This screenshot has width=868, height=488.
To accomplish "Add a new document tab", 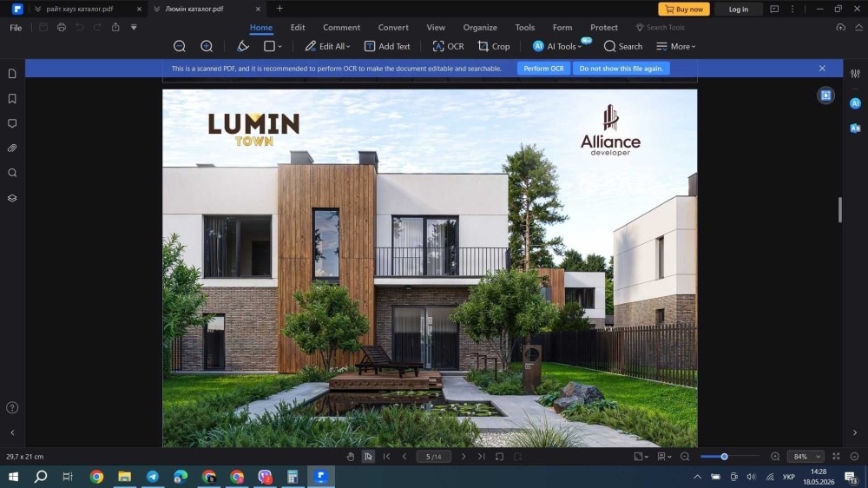I will 279,9.
